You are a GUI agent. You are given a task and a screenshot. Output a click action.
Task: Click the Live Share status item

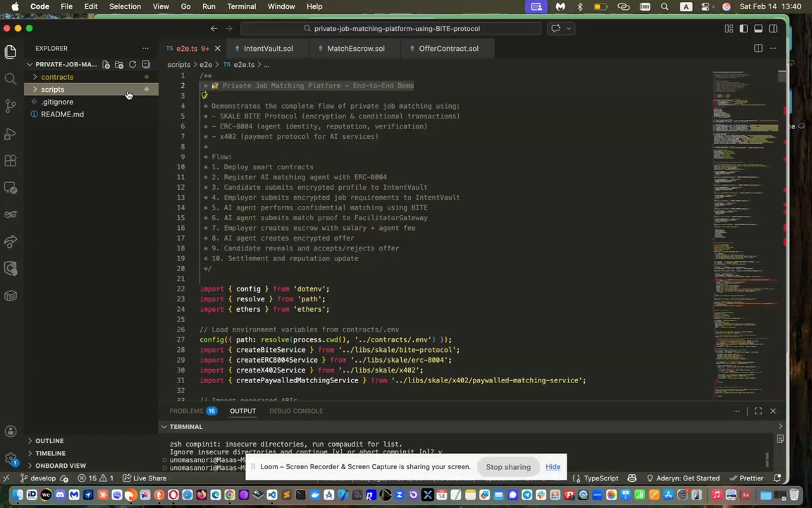[x=144, y=478]
